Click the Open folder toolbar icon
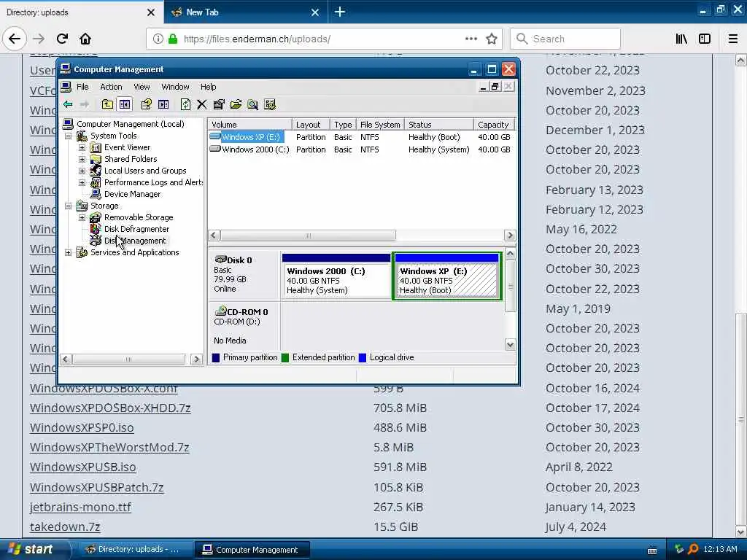Screen dimensions: 747x560 click(x=236, y=104)
